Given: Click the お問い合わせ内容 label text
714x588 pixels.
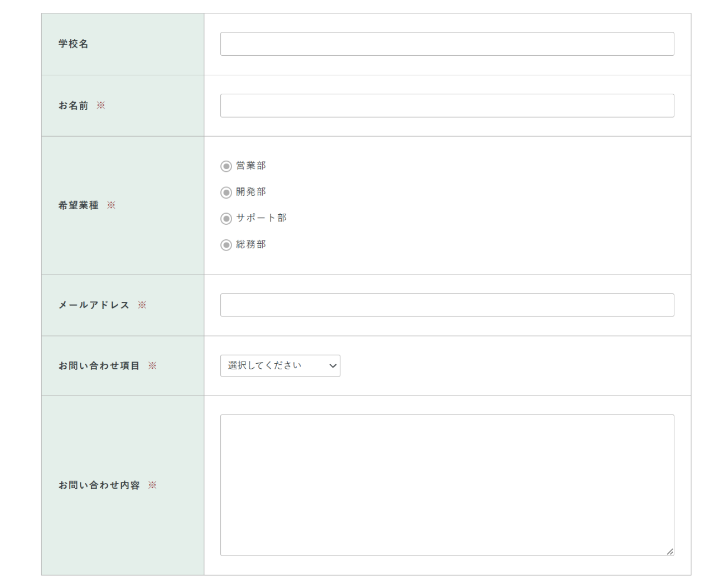Looking at the screenshot, I should [x=99, y=485].
